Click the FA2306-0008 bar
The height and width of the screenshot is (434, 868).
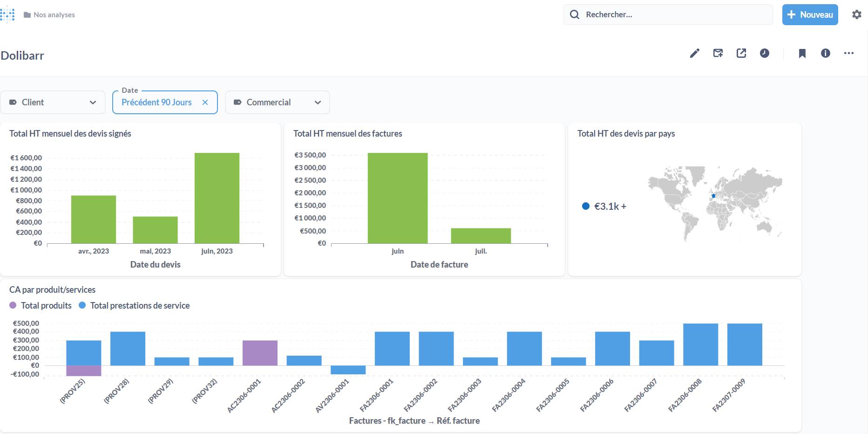click(700, 344)
